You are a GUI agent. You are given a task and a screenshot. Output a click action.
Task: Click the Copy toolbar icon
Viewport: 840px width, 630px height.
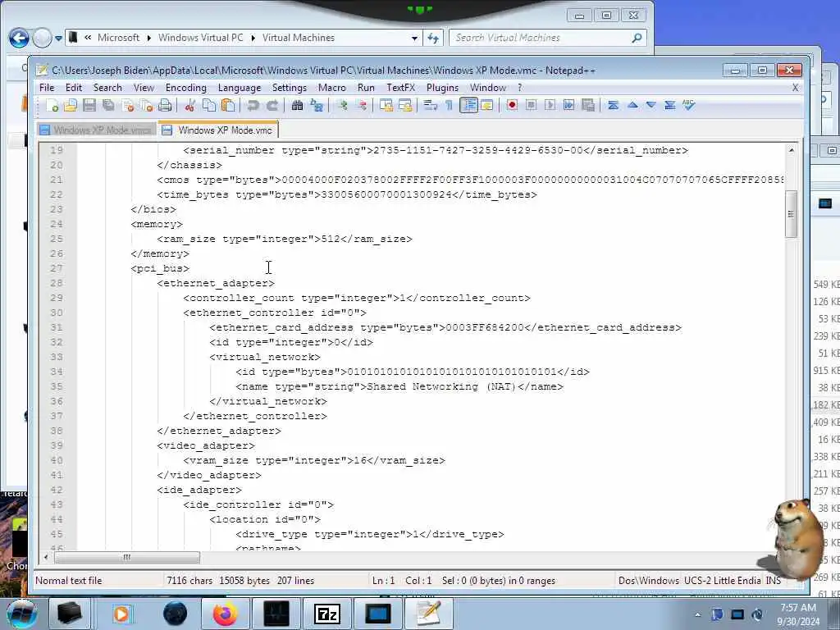[209, 106]
